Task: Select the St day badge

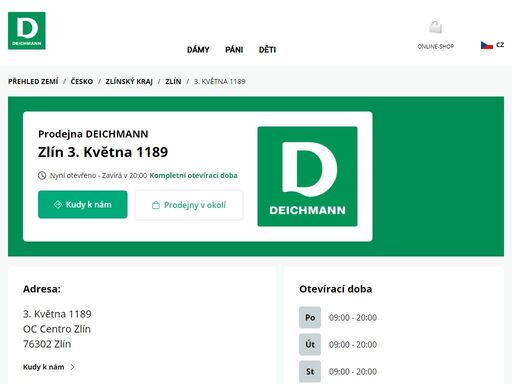Action: tap(310, 371)
